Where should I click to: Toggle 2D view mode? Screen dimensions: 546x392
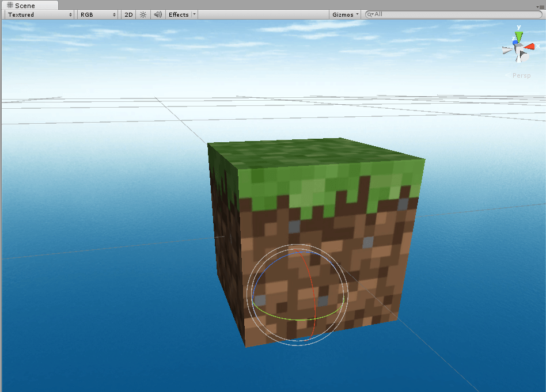click(x=128, y=14)
